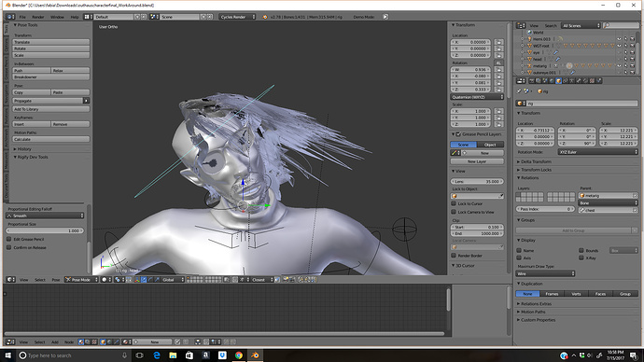Select the compositing nodes tree type icon

click(x=88, y=341)
